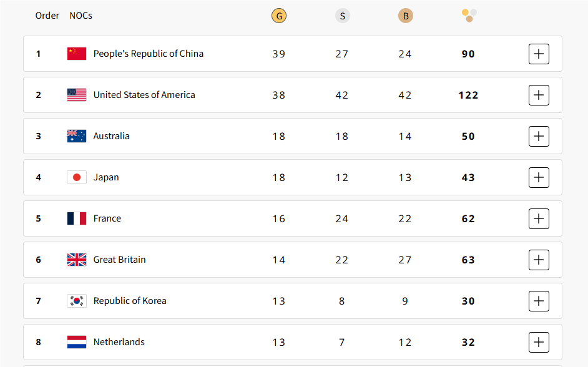Click the NOCs column header

click(x=81, y=16)
